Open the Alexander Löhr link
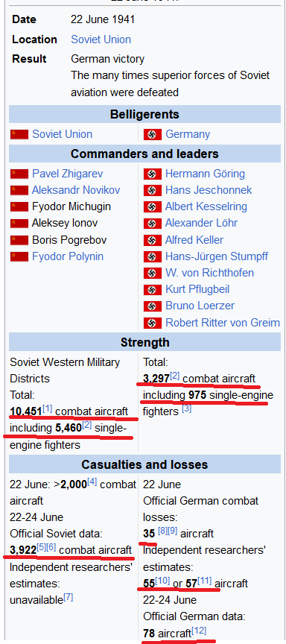 (201, 223)
